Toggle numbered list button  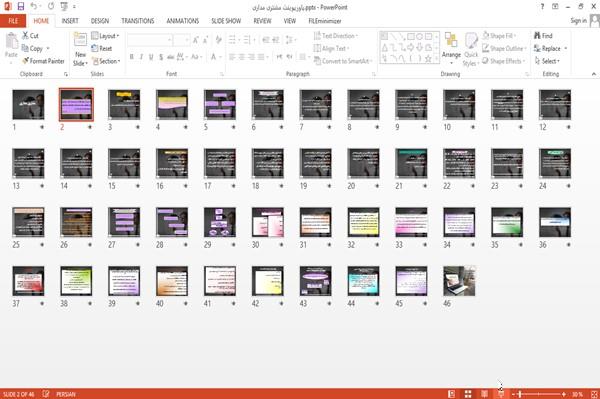point(247,39)
